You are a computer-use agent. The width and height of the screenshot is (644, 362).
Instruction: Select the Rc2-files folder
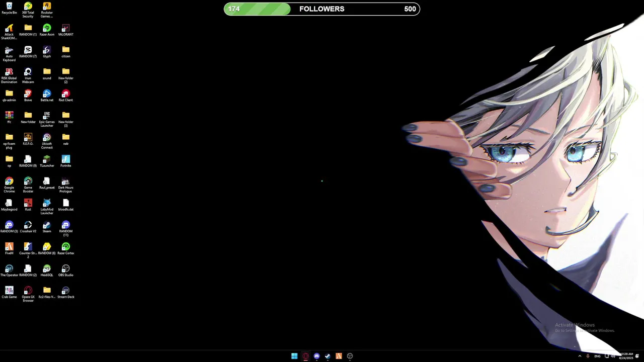tap(47, 292)
